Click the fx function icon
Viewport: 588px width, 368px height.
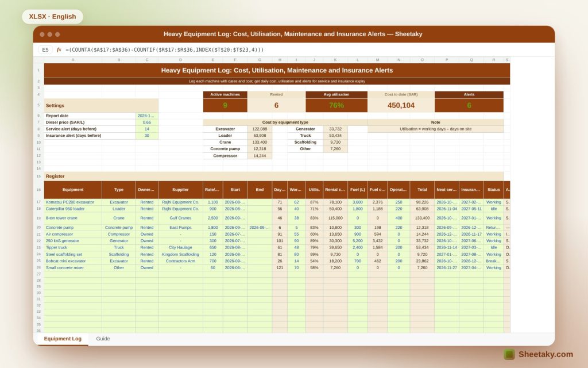click(59, 49)
